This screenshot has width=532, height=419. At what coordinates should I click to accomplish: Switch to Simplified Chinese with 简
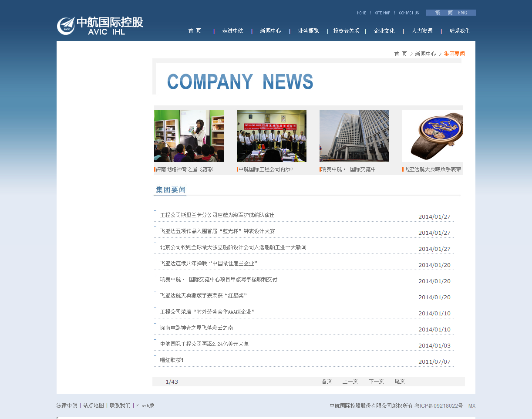[450, 13]
